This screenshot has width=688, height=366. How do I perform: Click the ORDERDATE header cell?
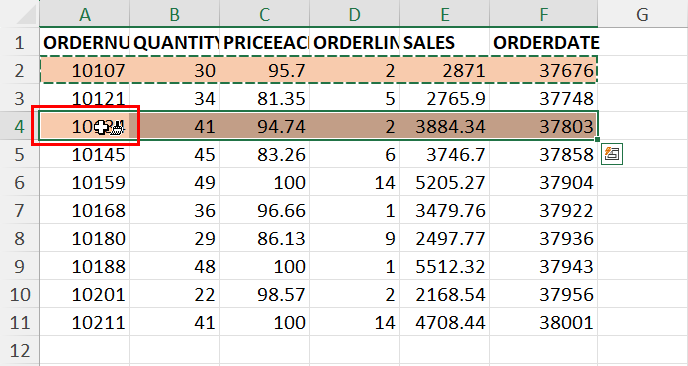tap(544, 42)
